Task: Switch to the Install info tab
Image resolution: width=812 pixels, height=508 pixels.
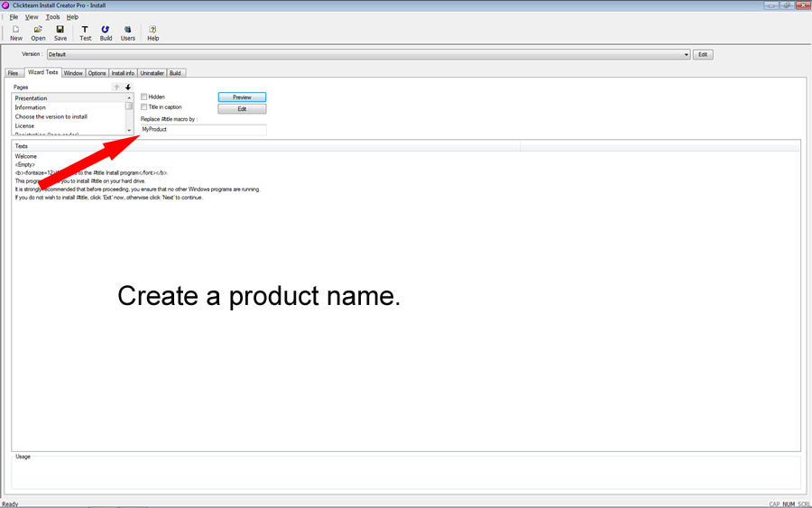Action: click(124, 73)
